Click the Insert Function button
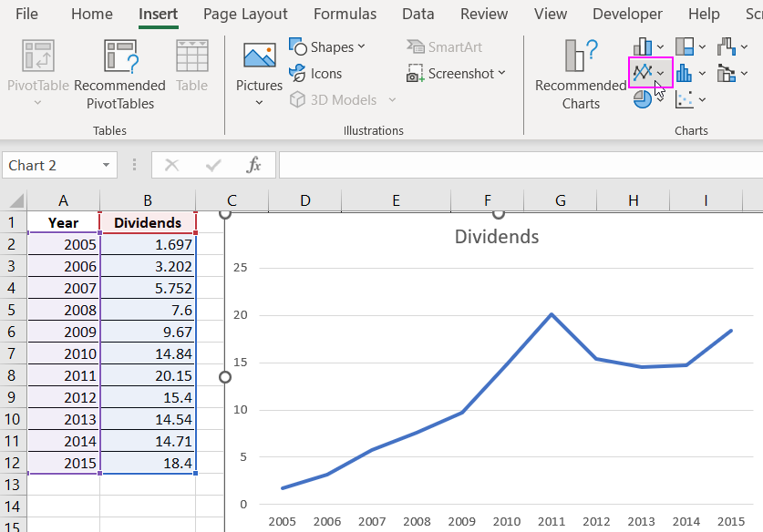 click(x=254, y=165)
